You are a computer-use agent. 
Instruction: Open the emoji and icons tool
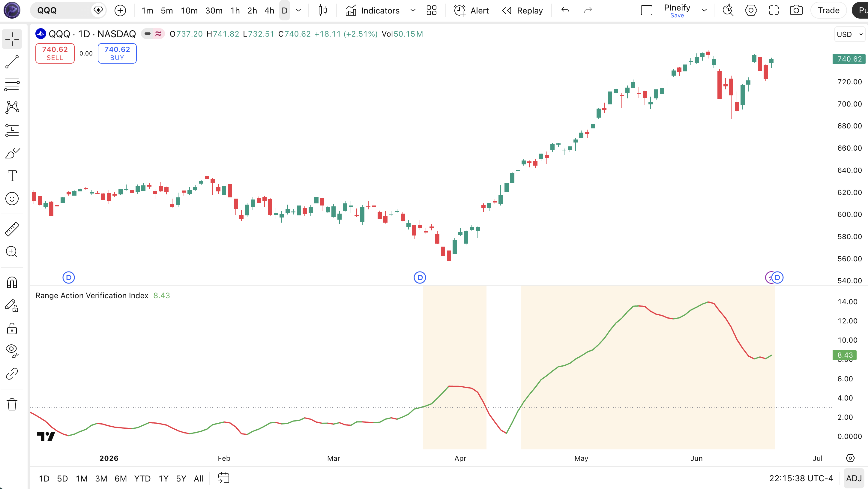coord(12,199)
